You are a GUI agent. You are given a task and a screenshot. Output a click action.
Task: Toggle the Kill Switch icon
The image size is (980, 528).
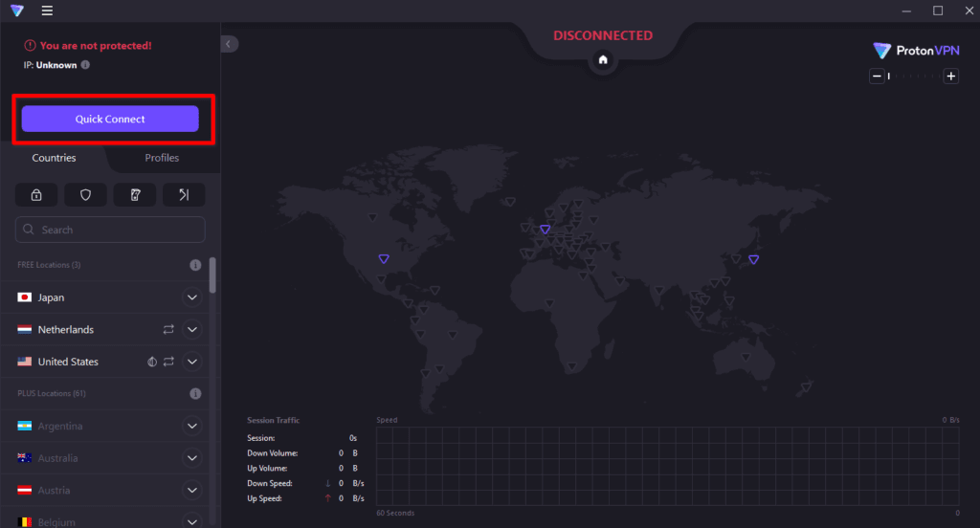coord(135,195)
